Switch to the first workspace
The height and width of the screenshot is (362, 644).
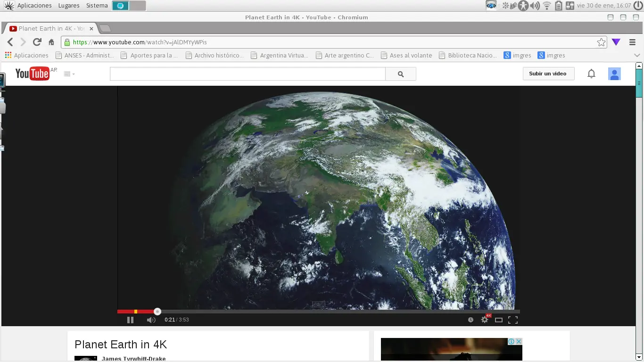[x=120, y=6]
